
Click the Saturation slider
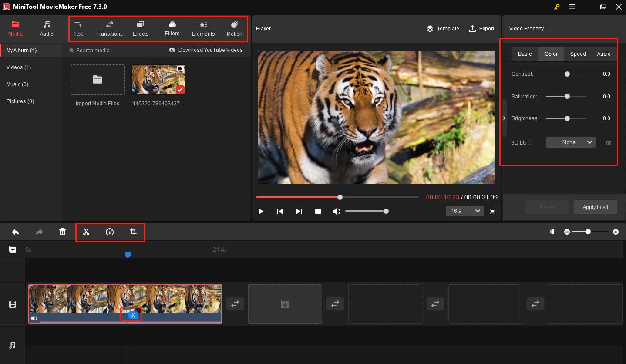click(566, 96)
